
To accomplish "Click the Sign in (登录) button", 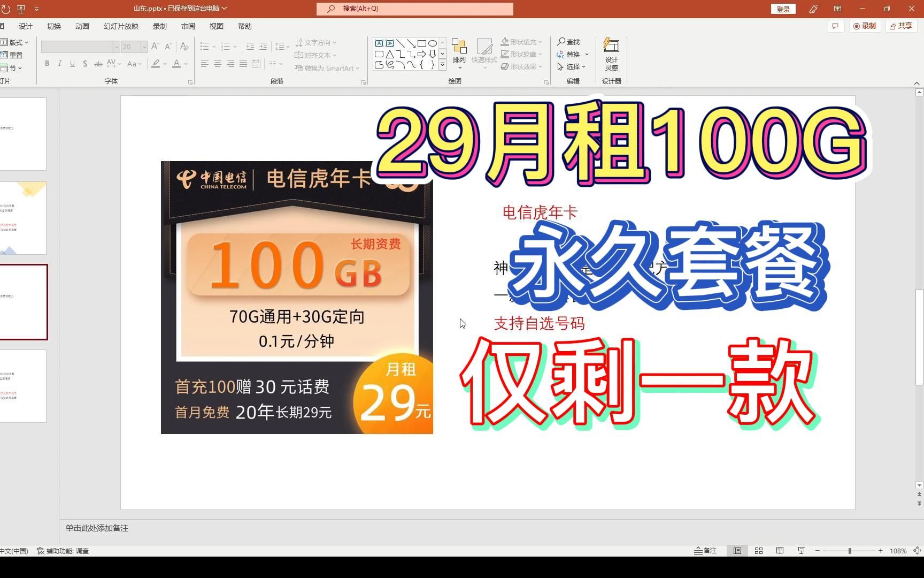I will (x=783, y=9).
